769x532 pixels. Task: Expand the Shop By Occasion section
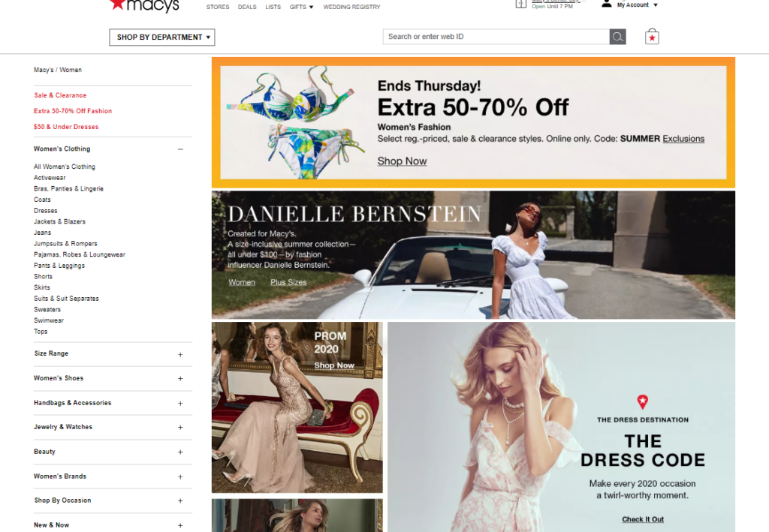[180, 500]
